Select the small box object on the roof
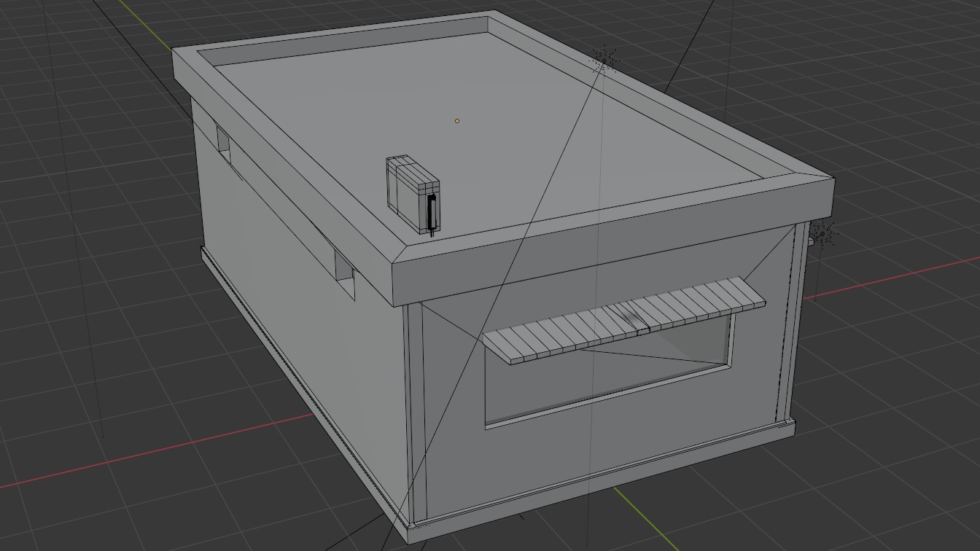Image resolution: width=980 pixels, height=551 pixels. click(412, 193)
